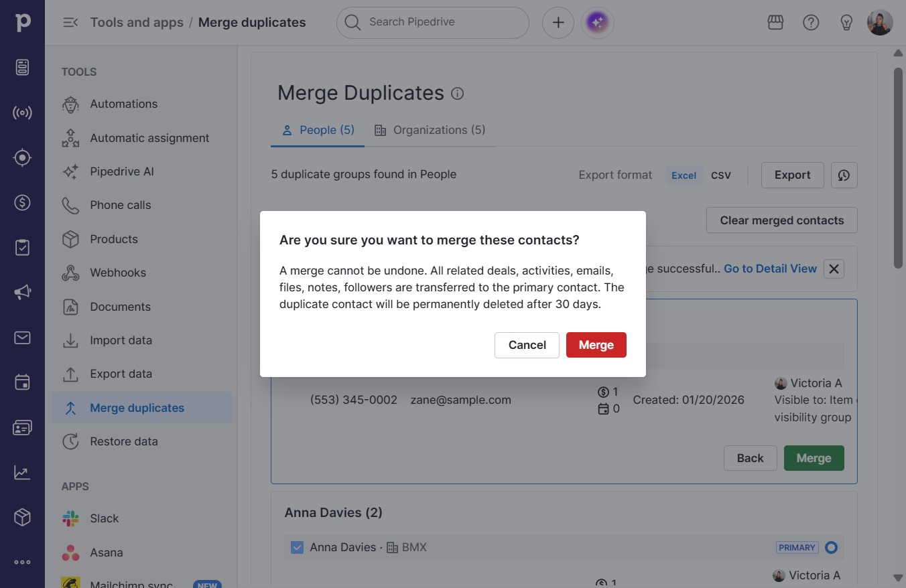Open the radar signal icon in left rail
Screen dimensions: 906x588
[23, 113]
